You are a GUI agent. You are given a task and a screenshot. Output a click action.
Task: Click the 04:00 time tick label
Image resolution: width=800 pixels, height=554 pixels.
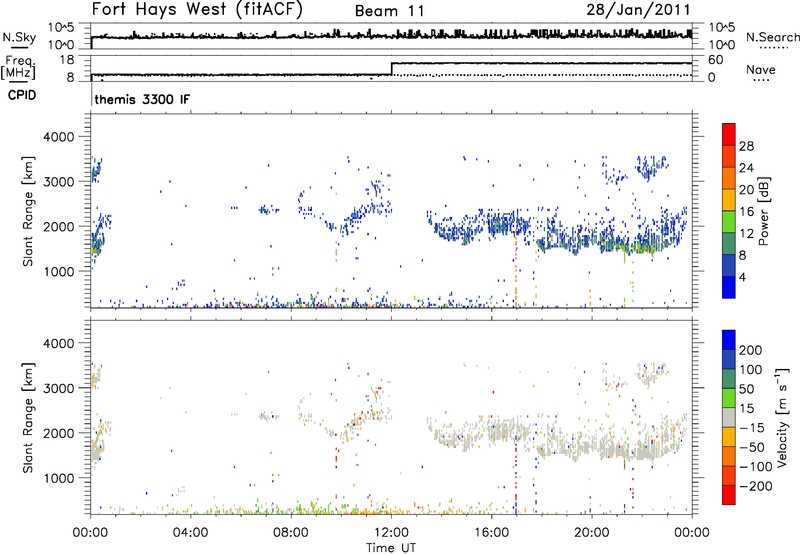190,533
